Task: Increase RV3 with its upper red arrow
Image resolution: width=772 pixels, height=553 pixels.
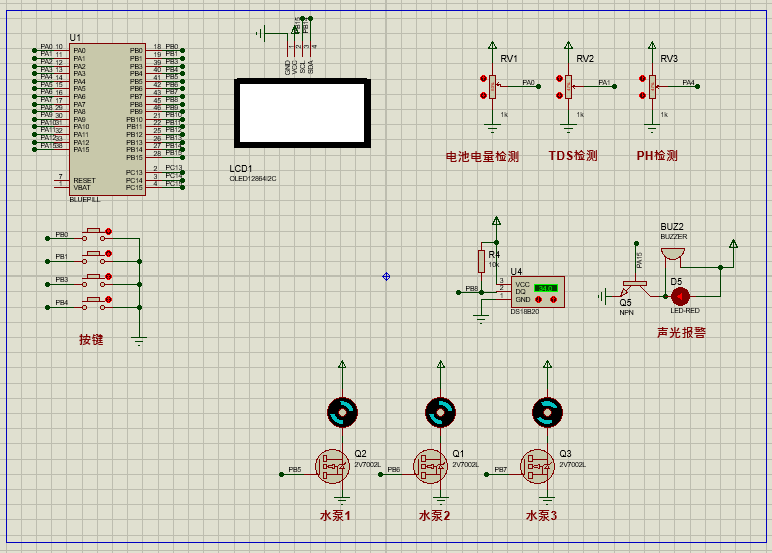Action: 643,78
